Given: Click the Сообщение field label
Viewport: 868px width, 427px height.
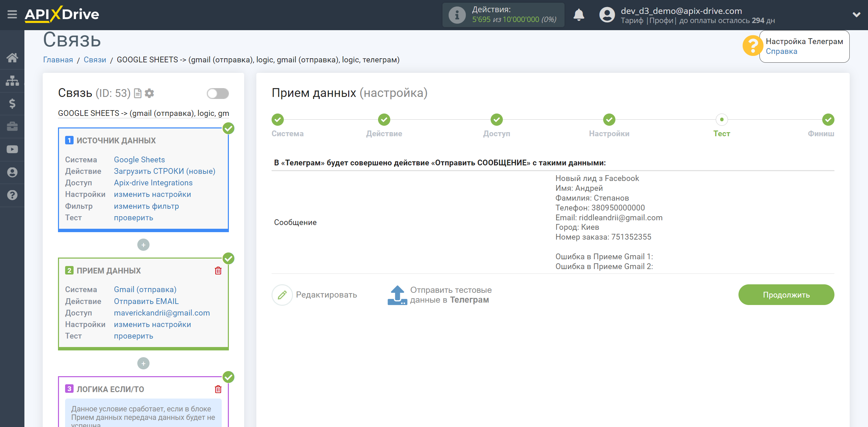Looking at the screenshot, I should click(295, 222).
